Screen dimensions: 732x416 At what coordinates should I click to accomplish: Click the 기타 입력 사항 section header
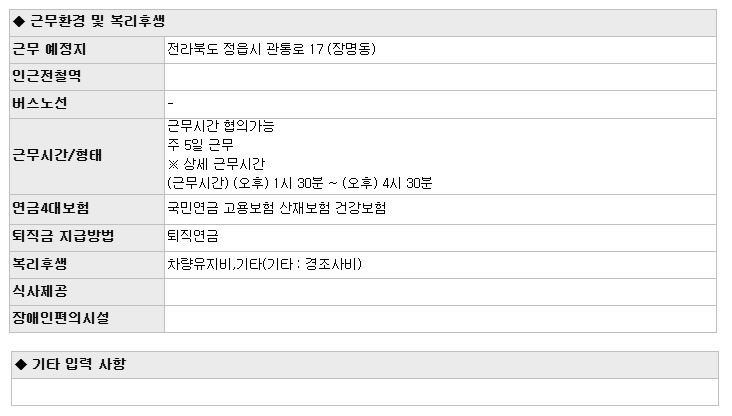pyautogui.click(x=365, y=365)
